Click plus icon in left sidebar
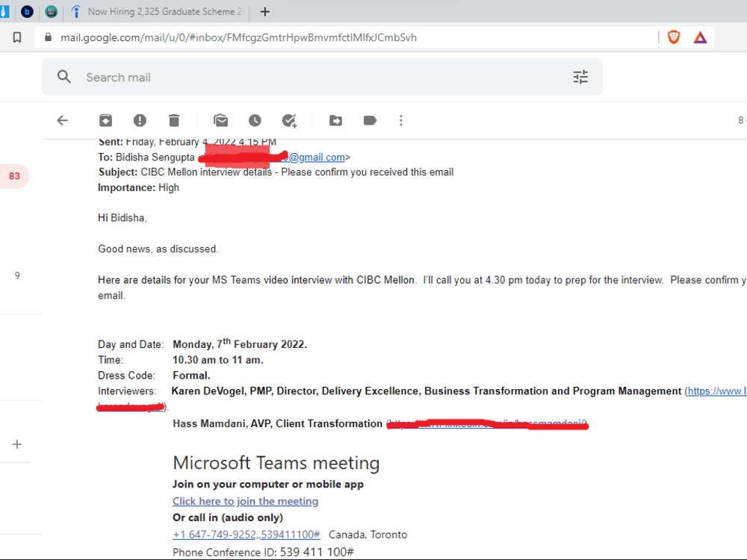 click(17, 444)
